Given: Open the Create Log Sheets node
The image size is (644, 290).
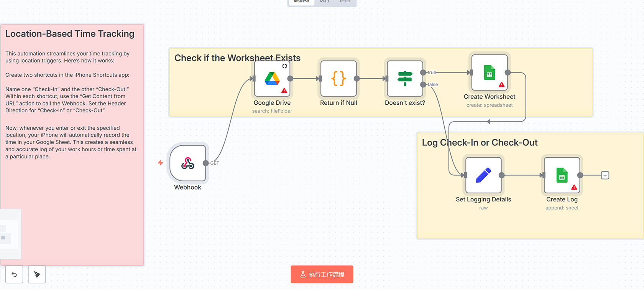Looking at the screenshot, I should 562,175.
